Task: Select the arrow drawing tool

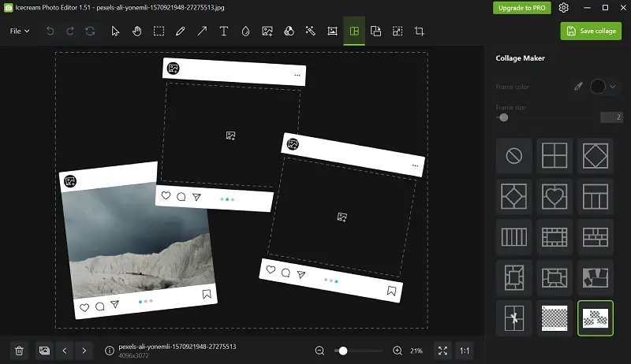Action: point(202,32)
